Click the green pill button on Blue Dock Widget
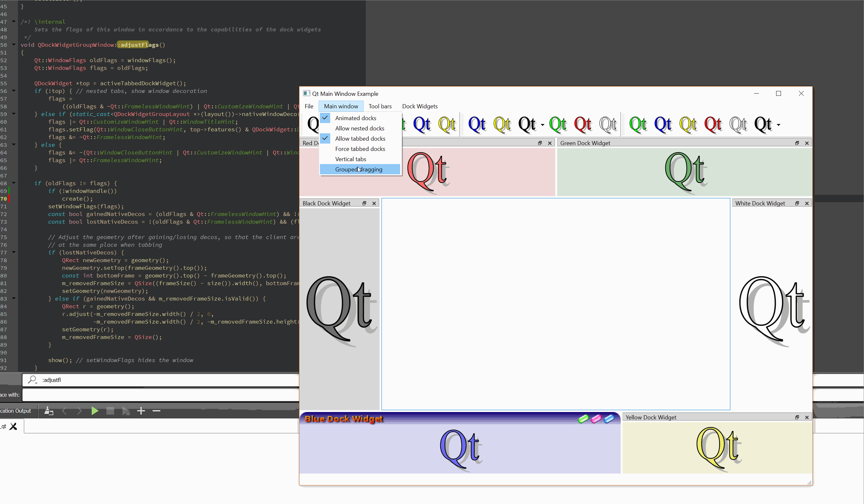This screenshot has height=504, width=864. (x=583, y=419)
